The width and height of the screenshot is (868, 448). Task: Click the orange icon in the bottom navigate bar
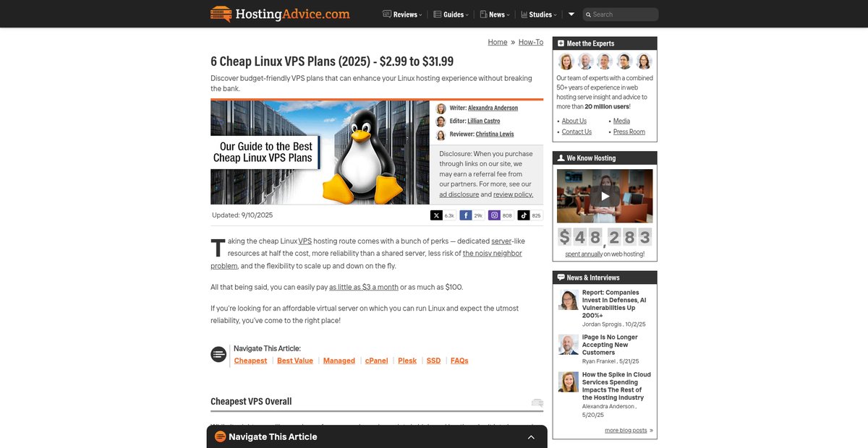[x=221, y=436]
